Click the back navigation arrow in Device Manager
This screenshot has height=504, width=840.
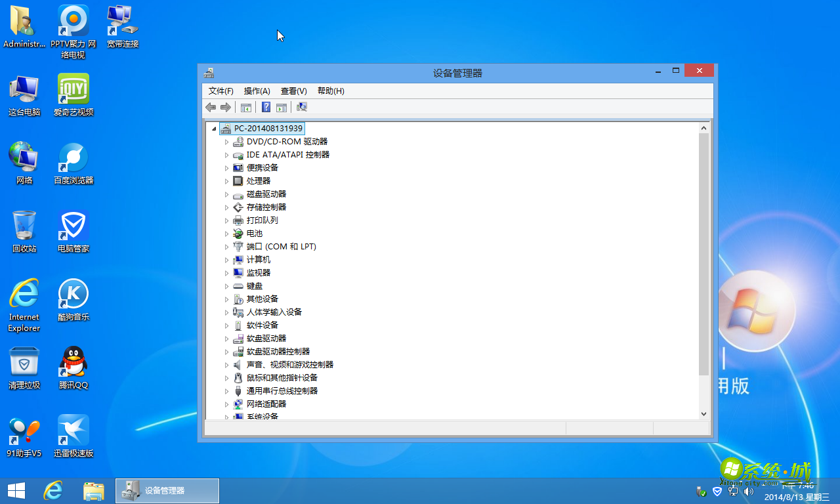(x=210, y=107)
